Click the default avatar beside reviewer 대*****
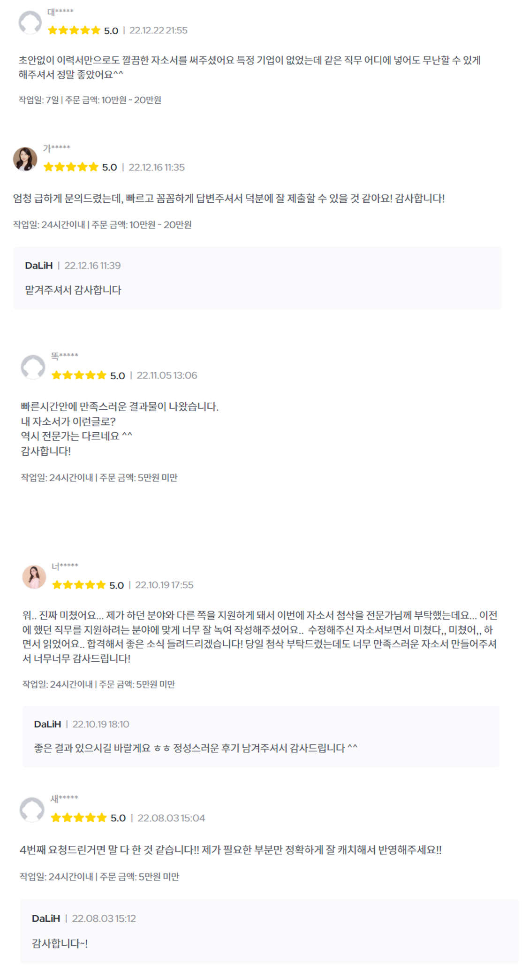Viewport: 529px width, 980px height. tap(30, 23)
